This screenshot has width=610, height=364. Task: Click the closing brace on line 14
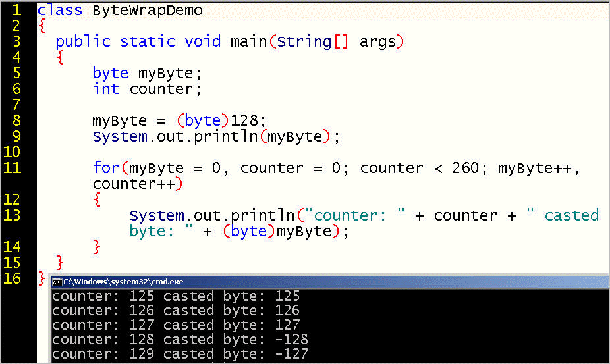(x=97, y=247)
